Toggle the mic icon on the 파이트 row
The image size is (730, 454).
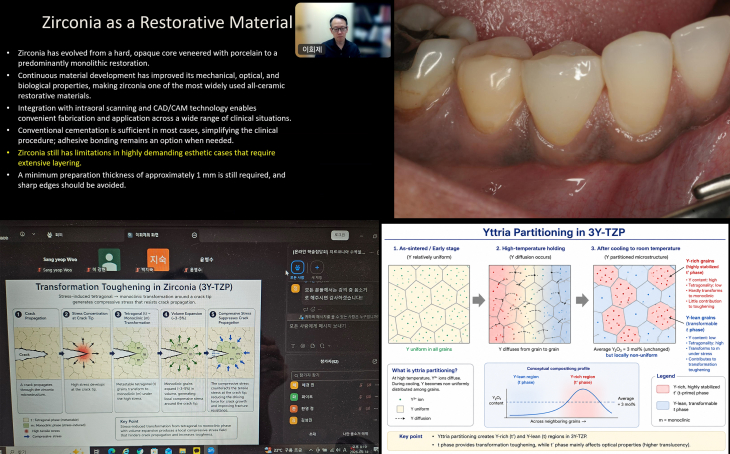[361, 397]
